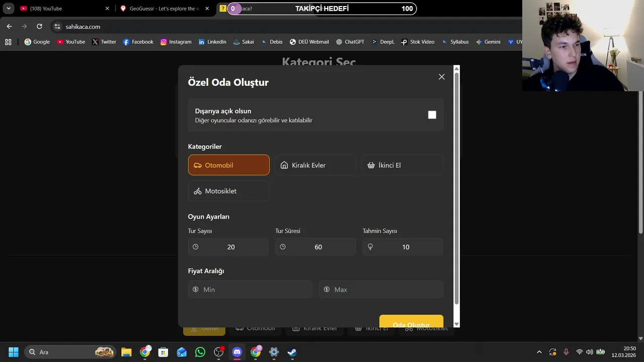
Task: Click the battery tray icon
Action: 600,352
